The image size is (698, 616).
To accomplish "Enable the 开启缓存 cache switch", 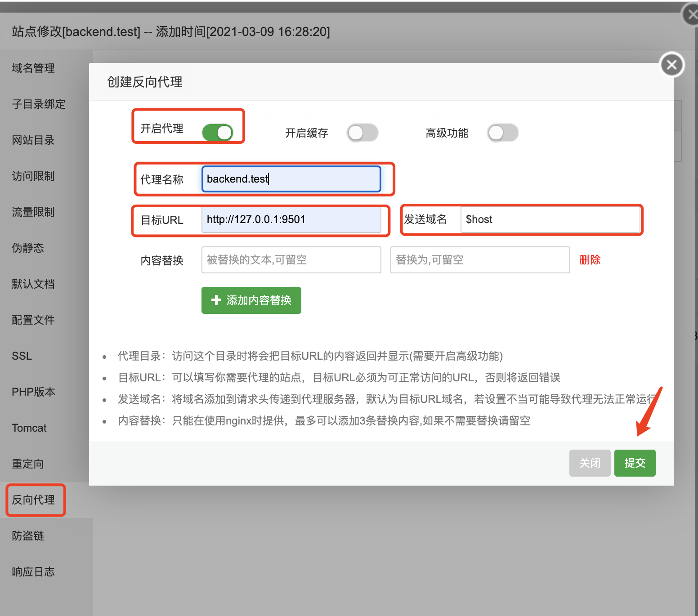I will [362, 133].
